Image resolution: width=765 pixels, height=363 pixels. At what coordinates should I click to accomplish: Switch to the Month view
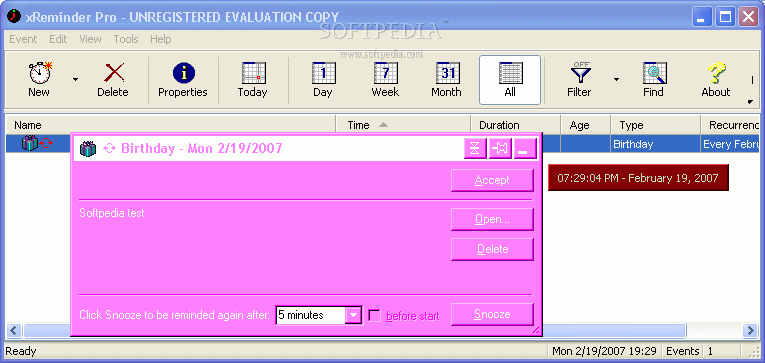coord(446,80)
